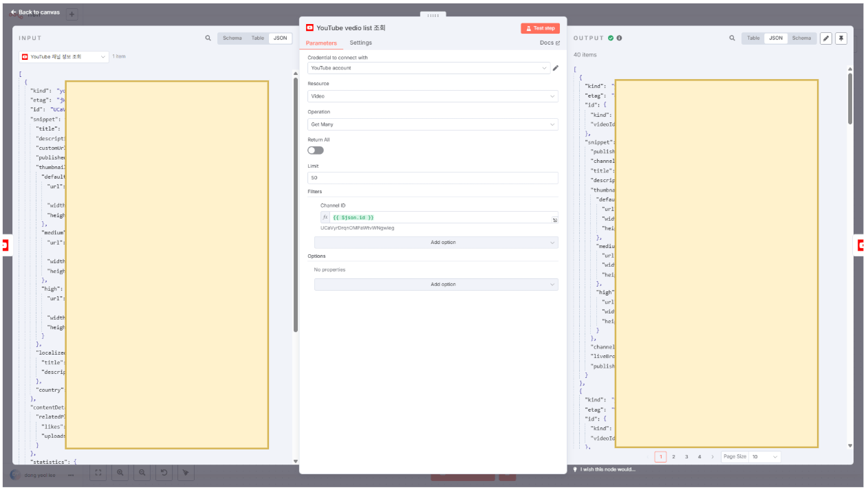Open the Resource dropdown showing Video
Image resolution: width=868 pixels, height=490 pixels.
(433, 96)
